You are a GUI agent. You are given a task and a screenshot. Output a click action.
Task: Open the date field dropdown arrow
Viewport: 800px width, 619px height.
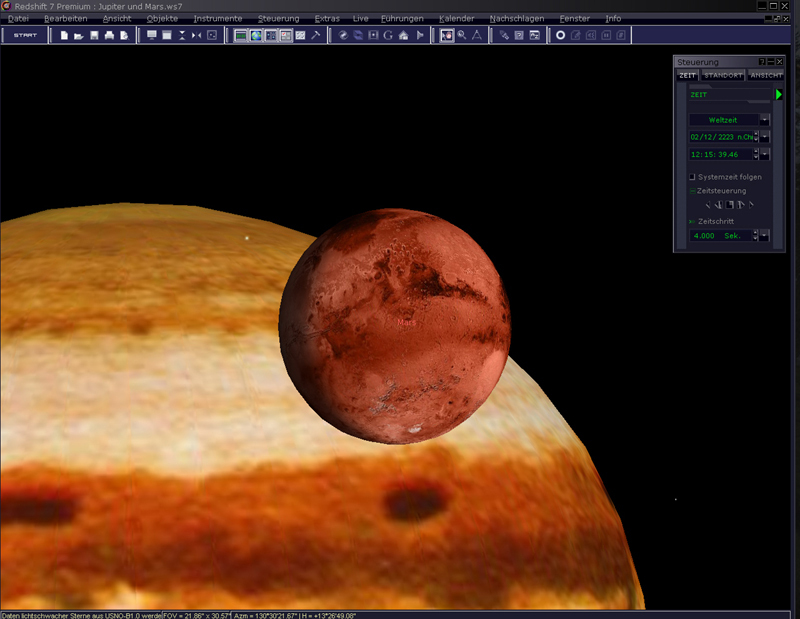(764, 137)
